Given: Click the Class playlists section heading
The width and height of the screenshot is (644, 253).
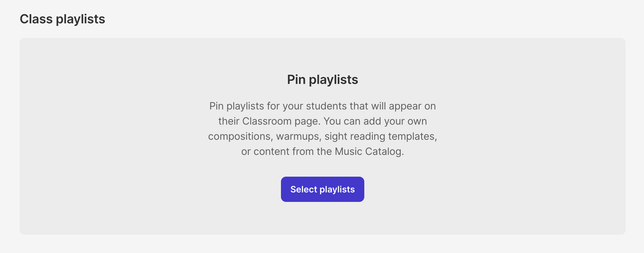Looking at the screenshot, I should pos(62,19).
